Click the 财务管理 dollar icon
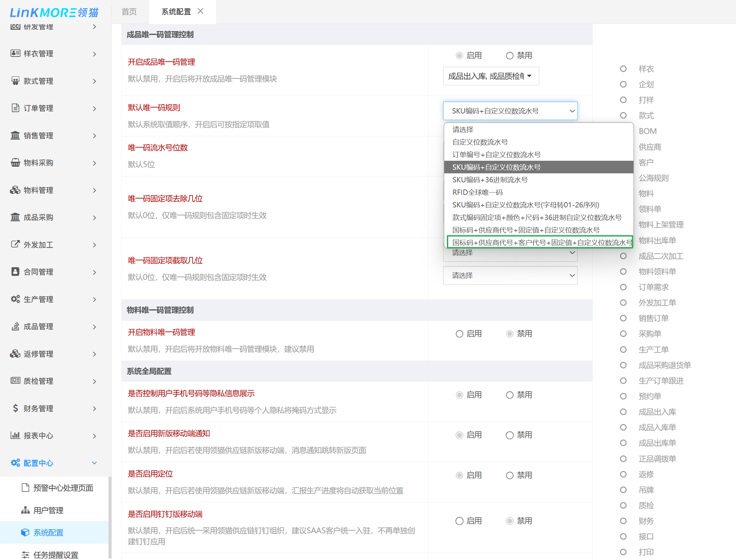Image resolution: width=736 pixels, height=560 pixels. (x=15, y=408)
